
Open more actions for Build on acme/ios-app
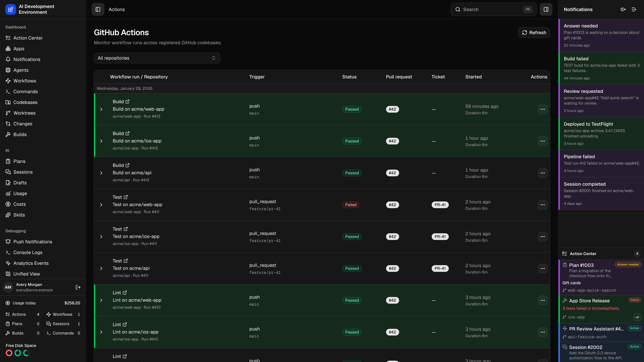pyautogui.click(x=543, y=141)
